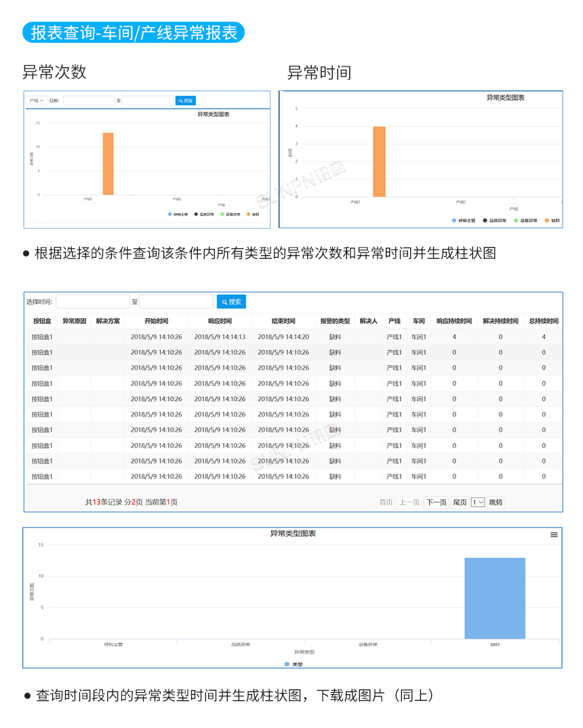Image resolution: width=583 pixels, height=728 pixels.
Task: Sort by the 按钮盒 column header
Action: [42, 322]
